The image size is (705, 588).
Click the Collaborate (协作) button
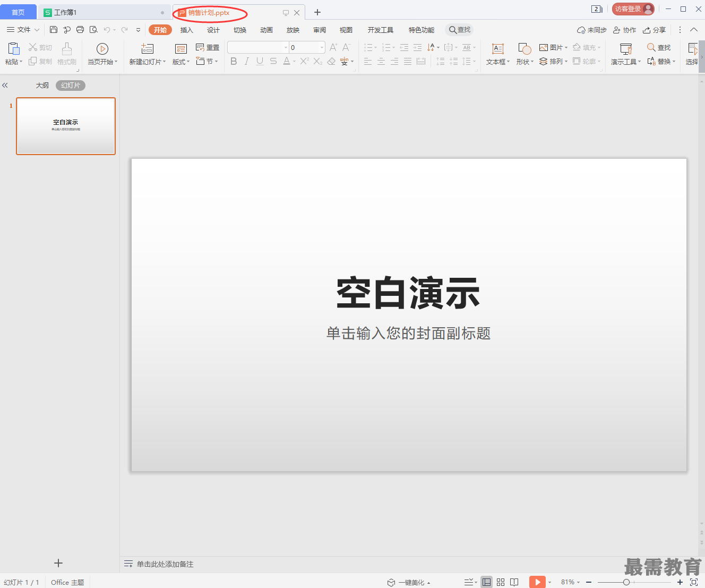point(624,30)
